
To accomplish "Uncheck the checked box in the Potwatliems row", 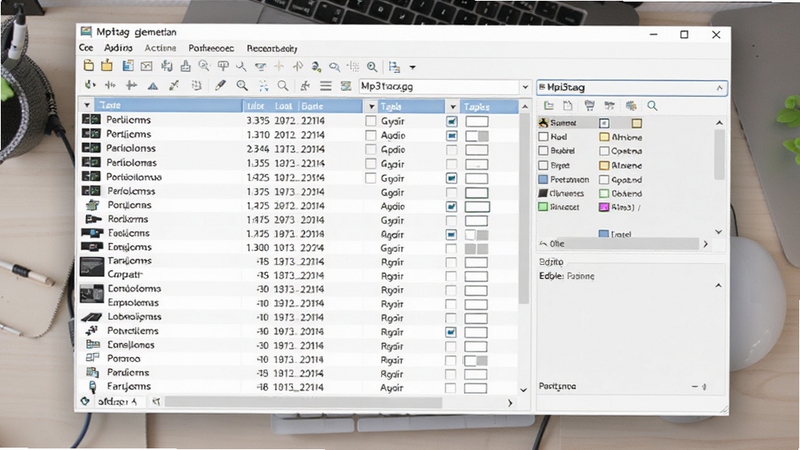I will tap(451, 332).
